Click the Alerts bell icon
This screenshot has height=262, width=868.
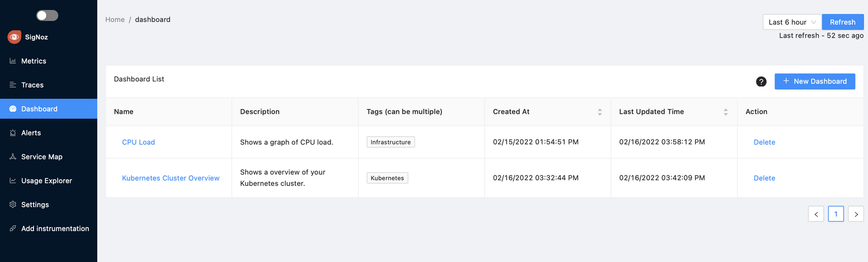13,133
